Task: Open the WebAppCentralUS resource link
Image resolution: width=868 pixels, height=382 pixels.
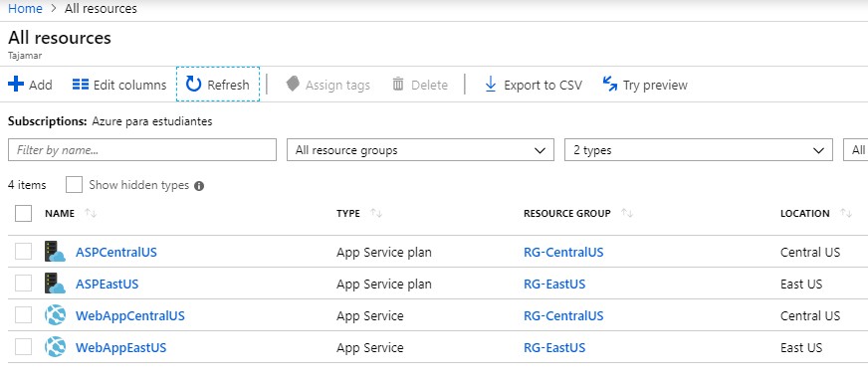Action: tap(130, 315)
